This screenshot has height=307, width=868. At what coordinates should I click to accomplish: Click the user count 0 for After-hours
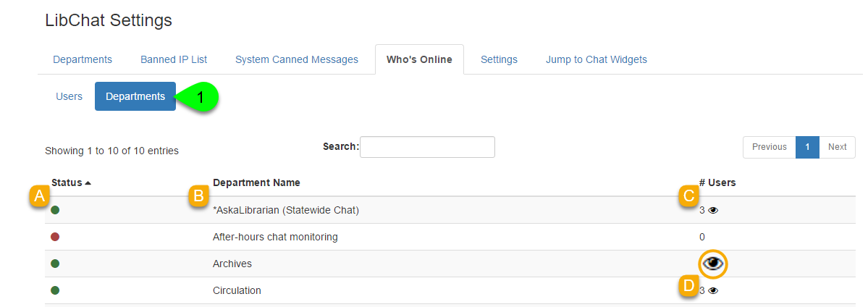coord(702,237)
